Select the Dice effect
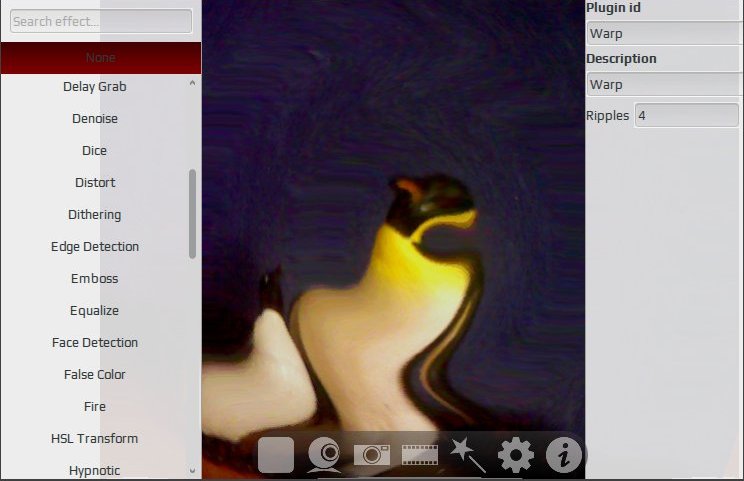Screen dimensions: 744x481 click(x=94, y=151)
